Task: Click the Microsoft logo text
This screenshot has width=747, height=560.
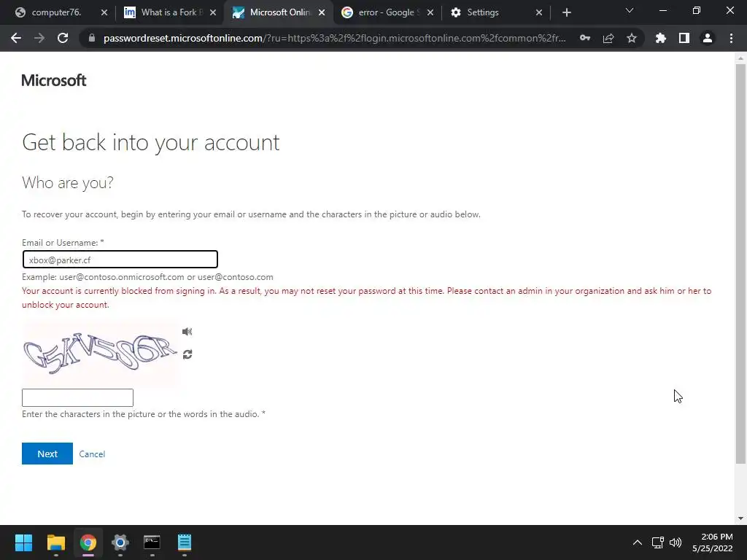Action: [x=54, y=80]
